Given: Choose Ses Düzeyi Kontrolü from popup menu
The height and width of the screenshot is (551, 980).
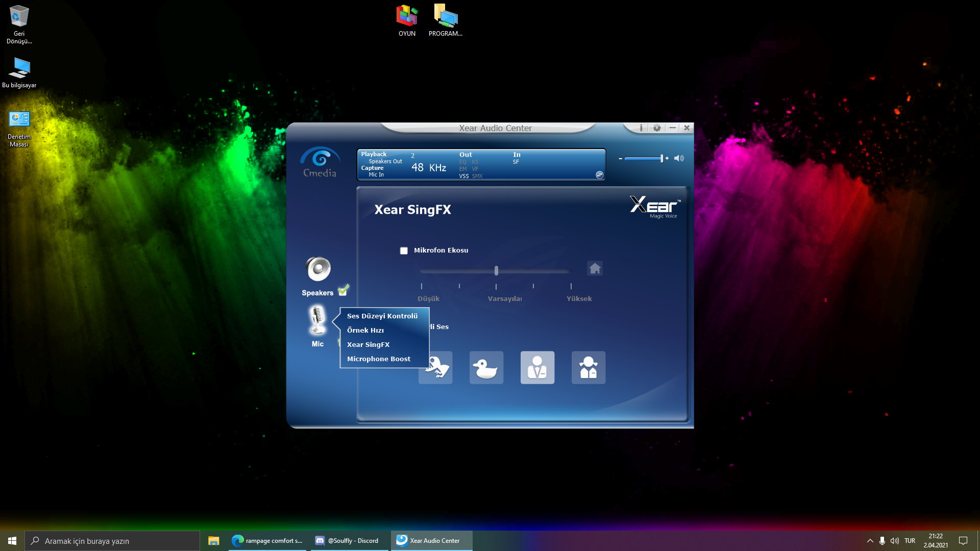Looking at the screenshot, I should (x=382, y=316).
